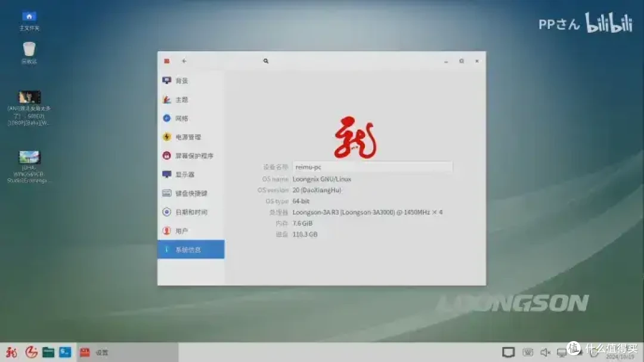Open 键盘快捷键 keyboard shortcut settings
The height and width of the screenshot is (362, 644).
pos(191,193)
